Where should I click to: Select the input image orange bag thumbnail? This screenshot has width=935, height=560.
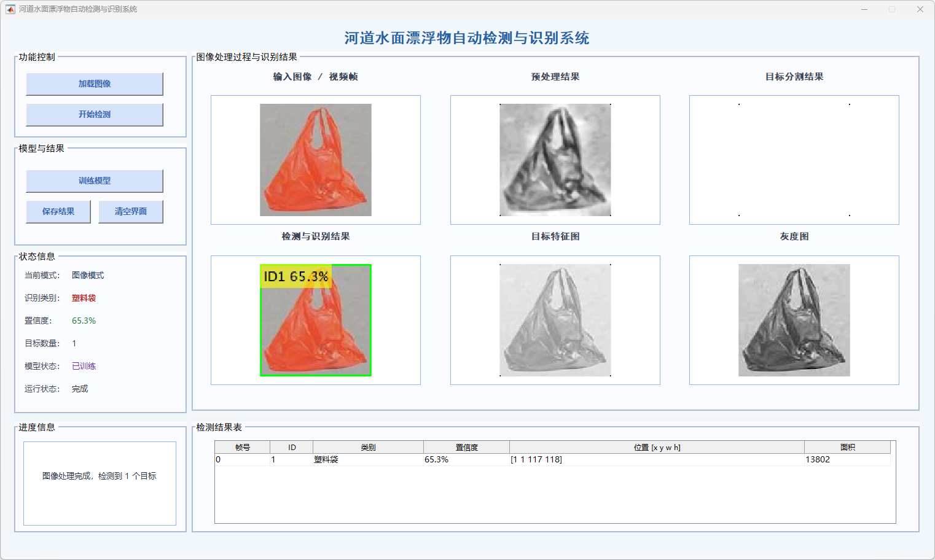click(315, 160)
